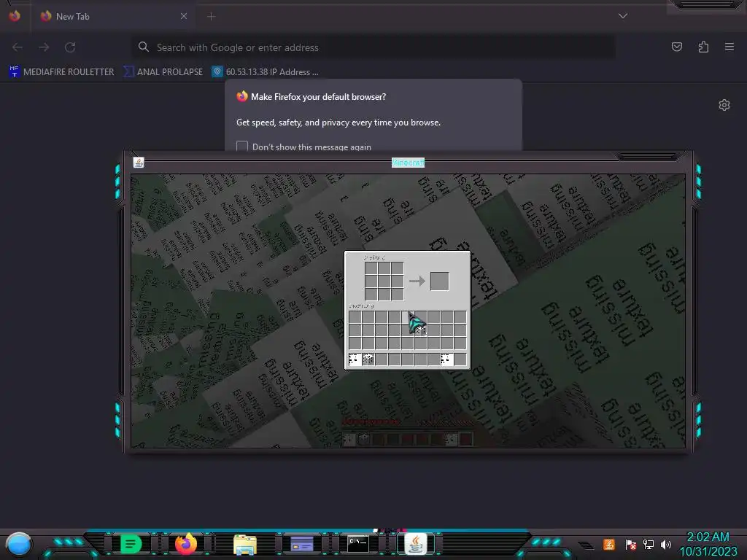Click the center slot of the crafting grid
The width and height of the screenshot is (747, 560).
point(384,281)
